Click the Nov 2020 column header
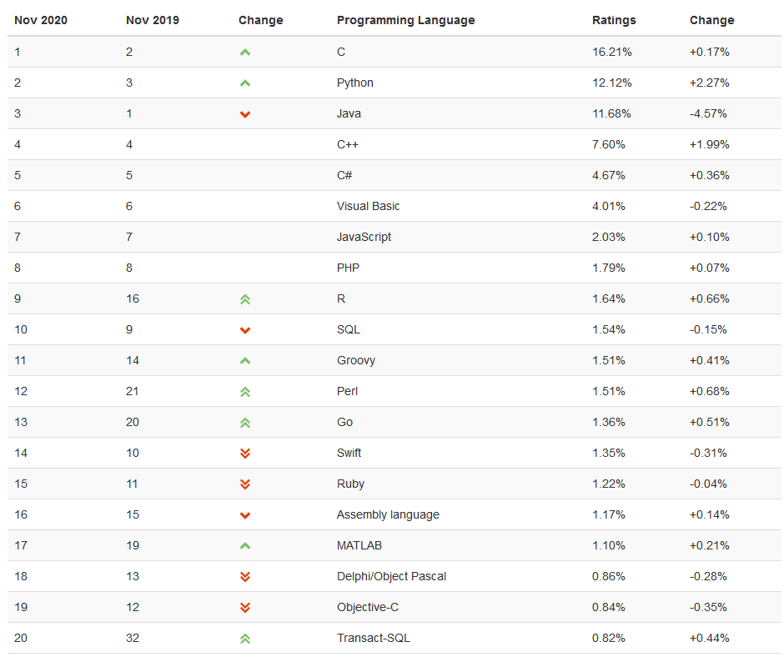 pos(40,20)
